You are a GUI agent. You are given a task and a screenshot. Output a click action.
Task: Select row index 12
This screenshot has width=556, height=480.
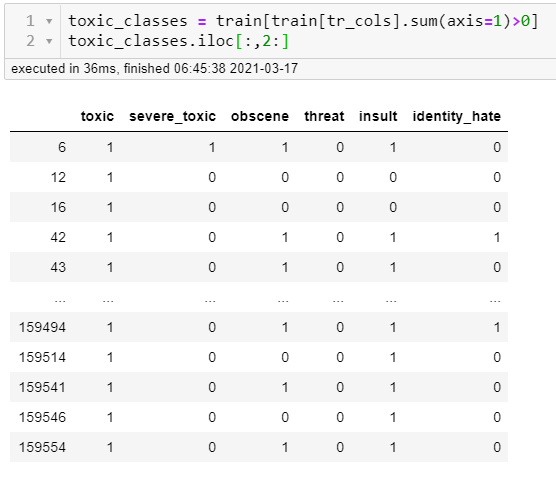point(58,177)
